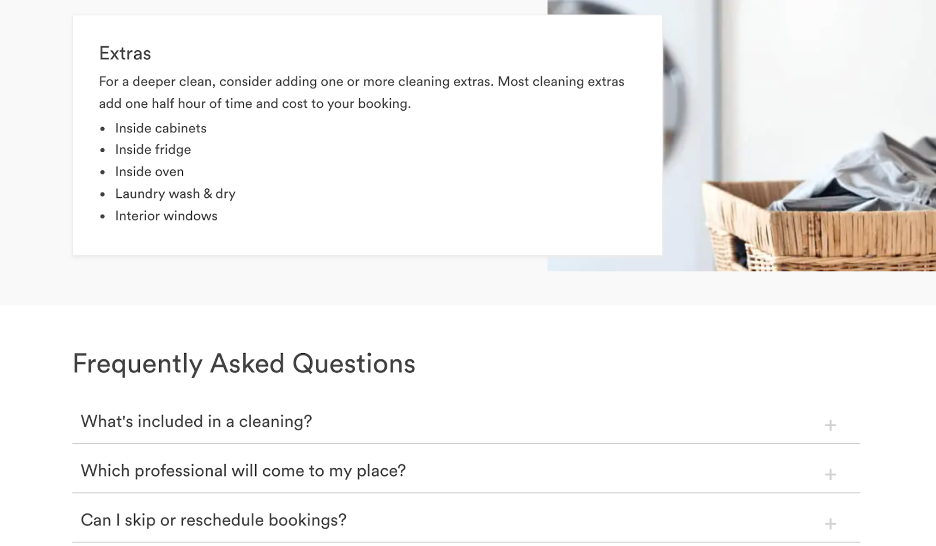Click plus icon next to skip or reschedule question
The image size is (936, 546).
coord(830,523)
